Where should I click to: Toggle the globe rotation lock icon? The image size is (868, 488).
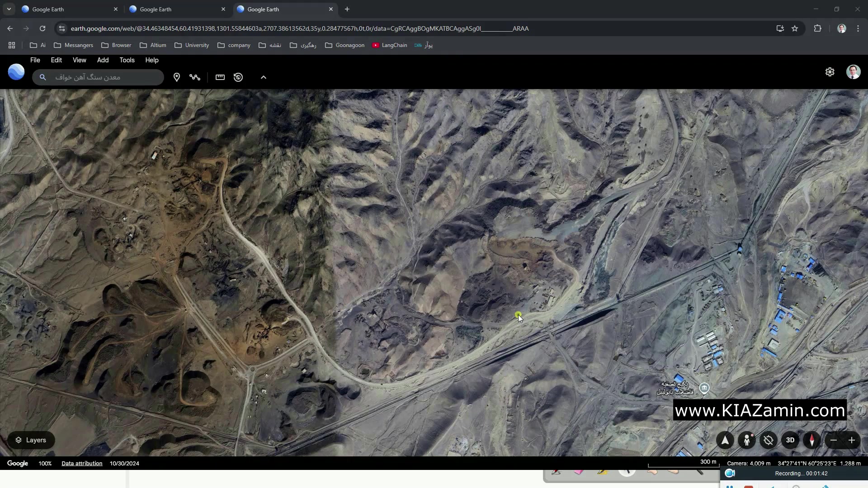pos(769,440)
